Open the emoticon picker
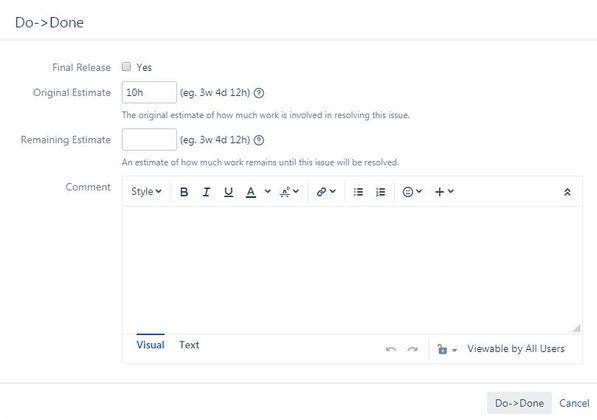 [x=412, y=192]
